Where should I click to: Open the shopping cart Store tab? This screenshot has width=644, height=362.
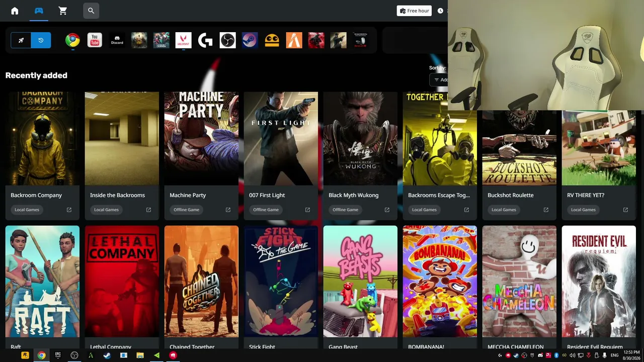coord(63,11)
